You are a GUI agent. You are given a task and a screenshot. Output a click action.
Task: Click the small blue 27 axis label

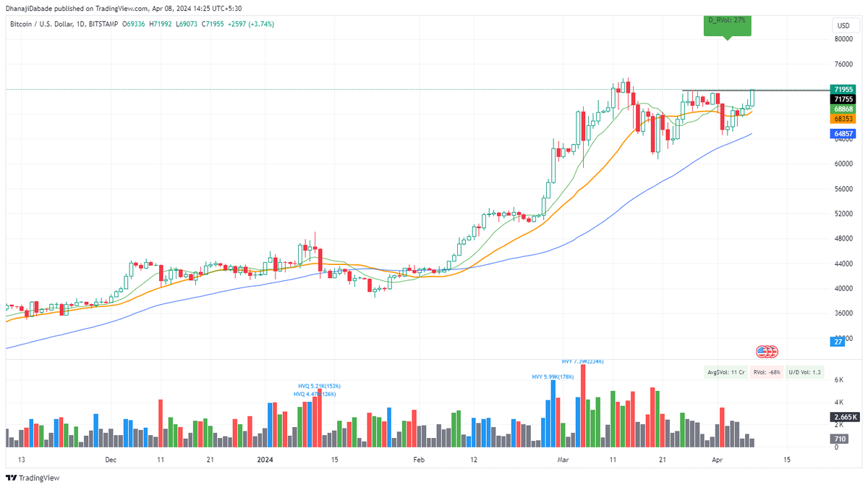tap(838, 342)
